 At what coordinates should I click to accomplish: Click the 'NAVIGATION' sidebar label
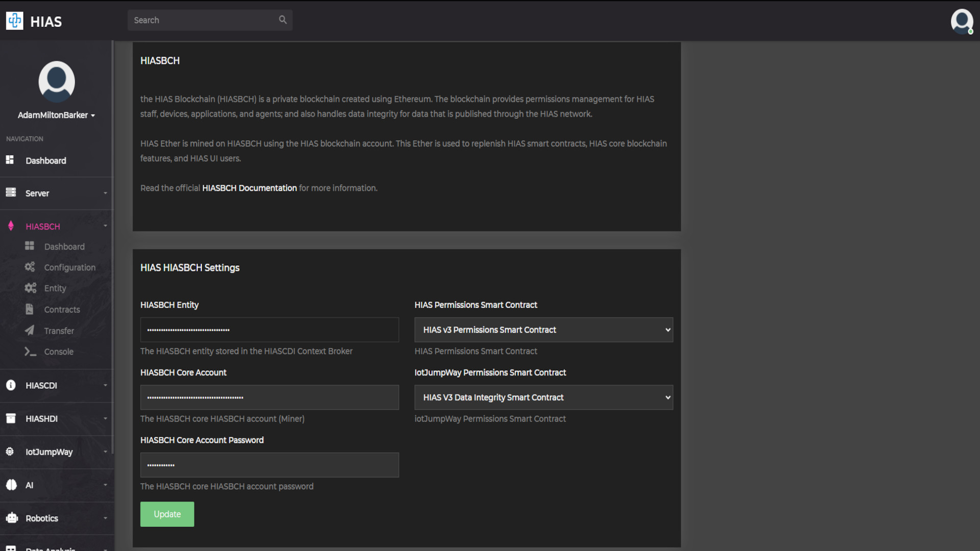24,139
